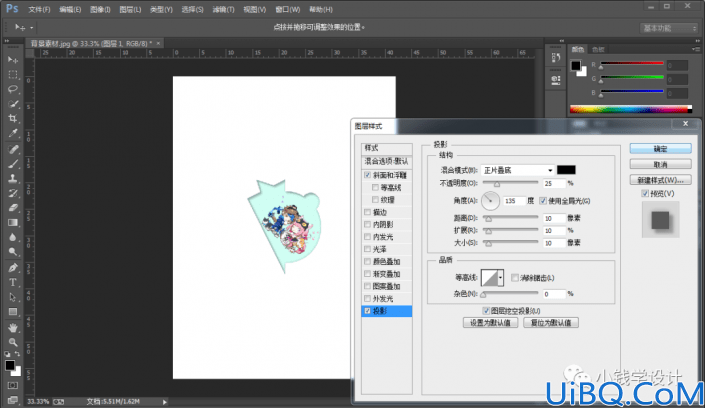
Task: Click the 取消 button
Action: pyautogui.click(x=660, y=164)
